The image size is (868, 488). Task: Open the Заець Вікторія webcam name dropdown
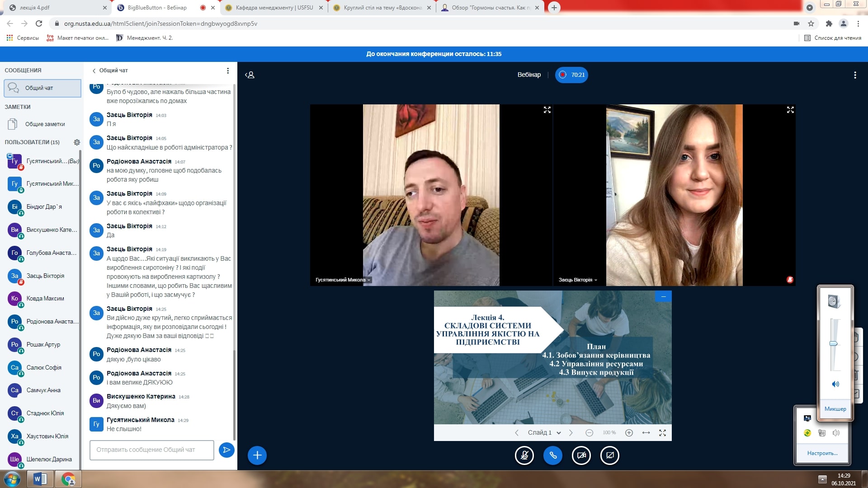point(578,280)
